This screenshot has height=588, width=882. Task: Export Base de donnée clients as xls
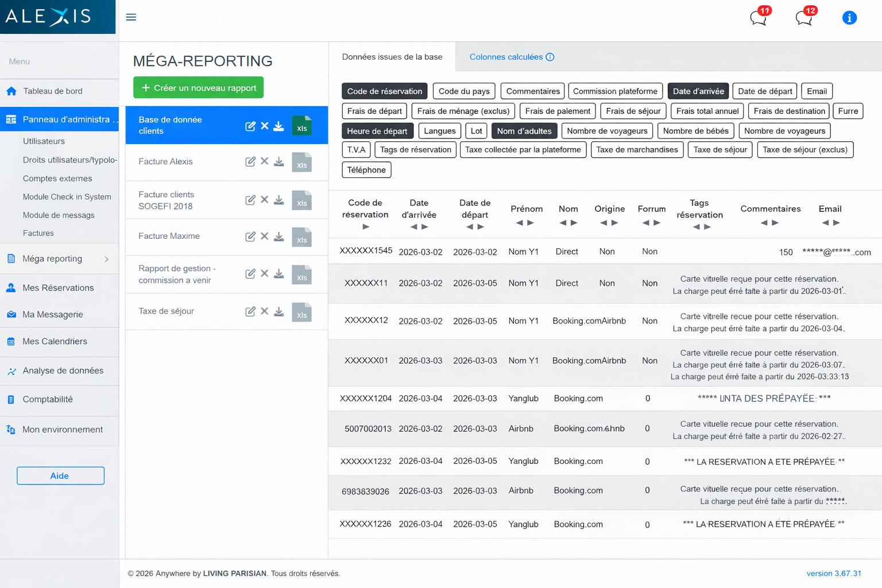(x=301, y=126)
